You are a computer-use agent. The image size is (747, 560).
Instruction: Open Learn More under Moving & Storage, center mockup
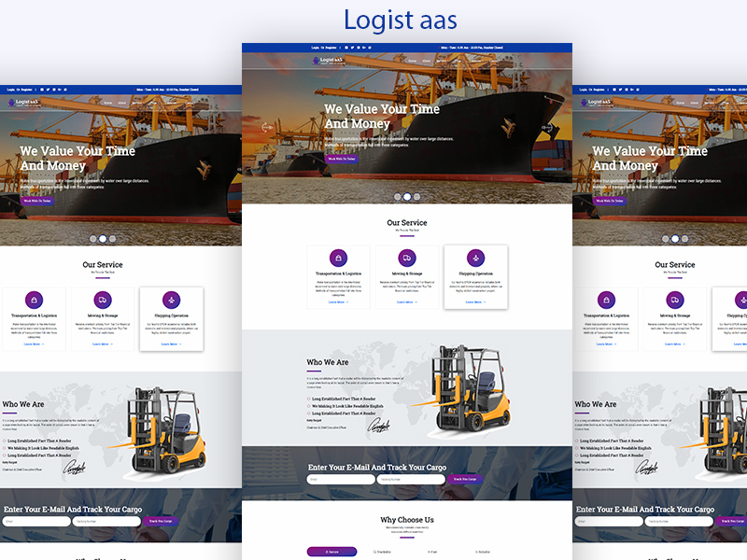tap(407, 301)
